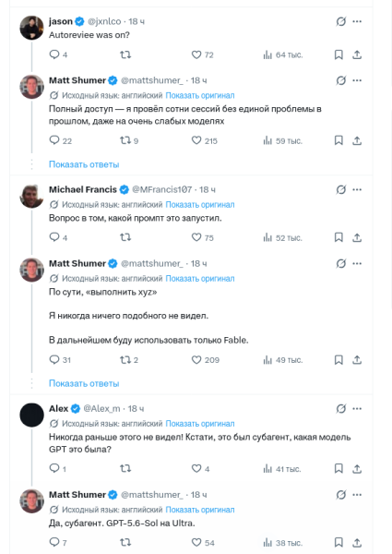Expand "Показать ответы" under the Fable tweet

click(x=84, y=383)
